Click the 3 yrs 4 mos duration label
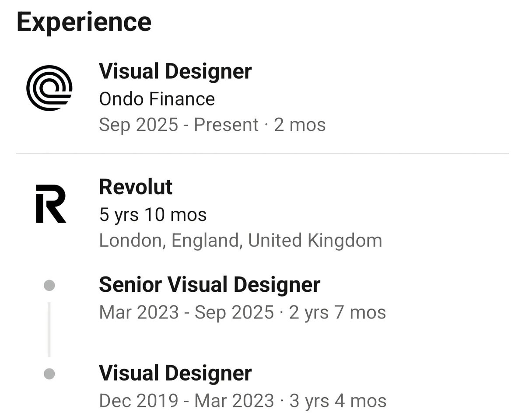The height and width of the screenshot is (420, 525). [x=338, y=401]
